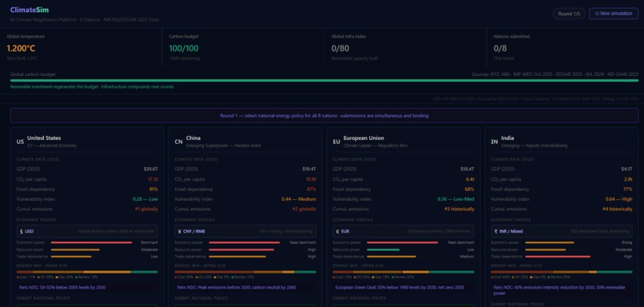
Task: Click the Nations submitted value 0/8
Action: 500,49
